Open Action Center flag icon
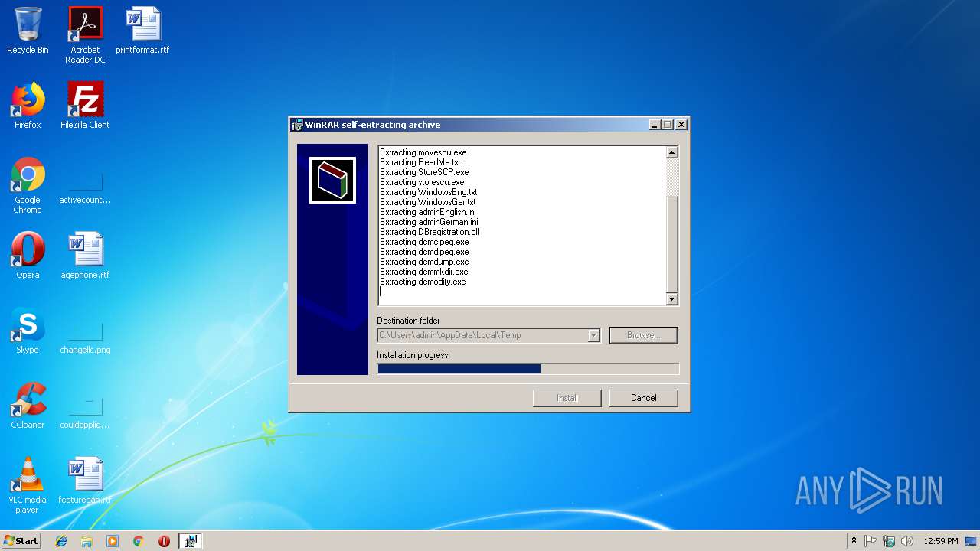This screenshot has height=551, width=980. (x=871, y=541)
